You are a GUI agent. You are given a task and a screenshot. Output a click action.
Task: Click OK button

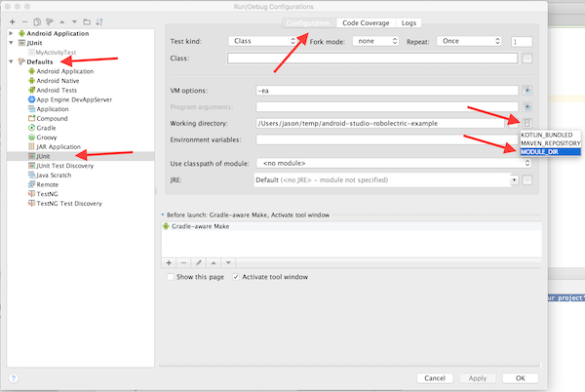tap(520, 378)
